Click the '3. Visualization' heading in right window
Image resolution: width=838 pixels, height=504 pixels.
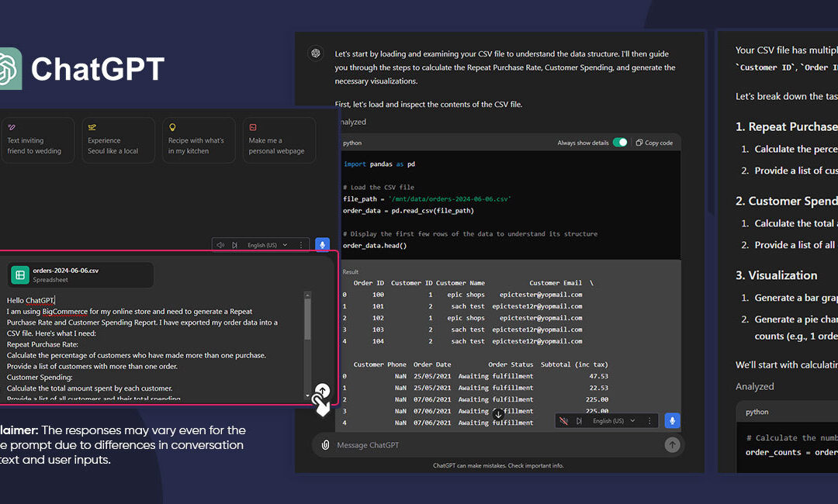[776, 275]
